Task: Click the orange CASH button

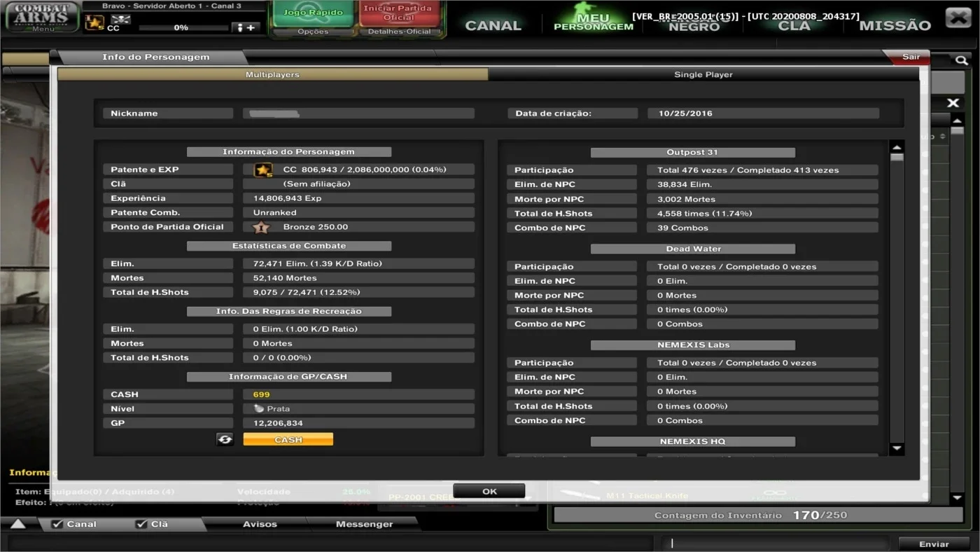Action: click(x=288, y=439)
